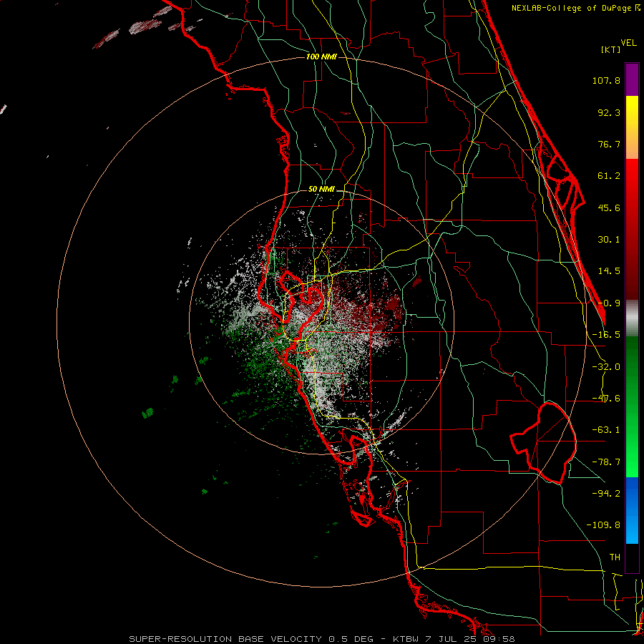Click the 30.1 legend value
The image size is (644, 644).
click(609, 240)
